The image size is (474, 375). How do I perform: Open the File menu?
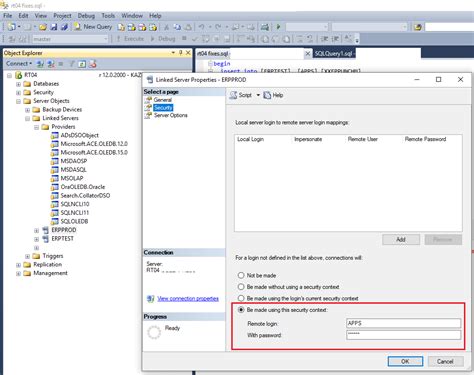8,15
